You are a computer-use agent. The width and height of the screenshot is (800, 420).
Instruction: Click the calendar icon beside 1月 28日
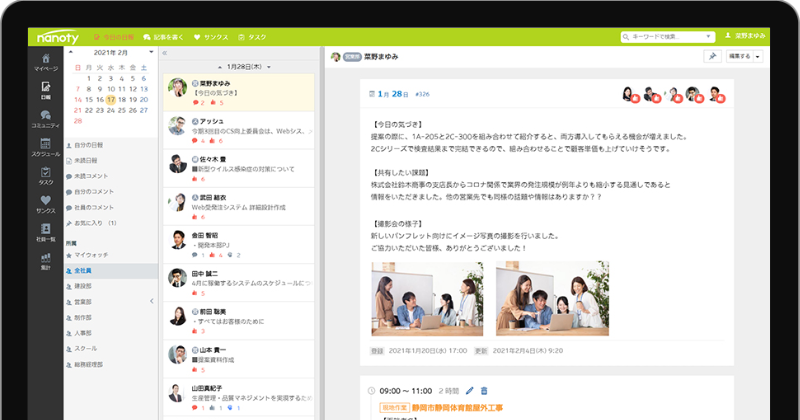point(371,94)
